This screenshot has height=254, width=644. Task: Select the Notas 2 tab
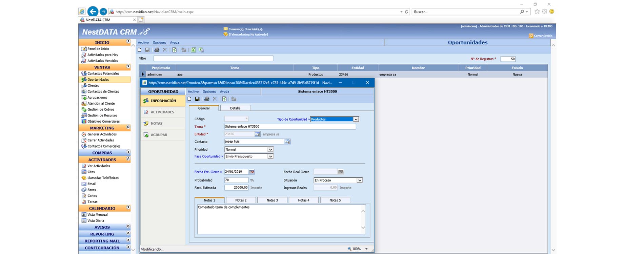pyautogui.click(x=241, y=200)
